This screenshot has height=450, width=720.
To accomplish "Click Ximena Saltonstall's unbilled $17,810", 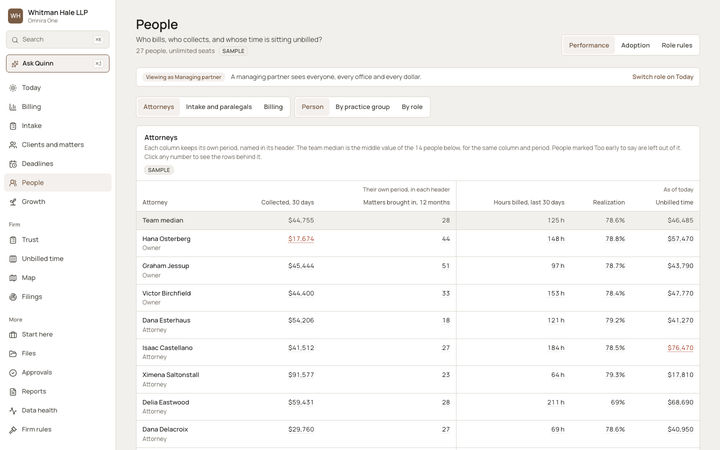I will tap(680, 375).
